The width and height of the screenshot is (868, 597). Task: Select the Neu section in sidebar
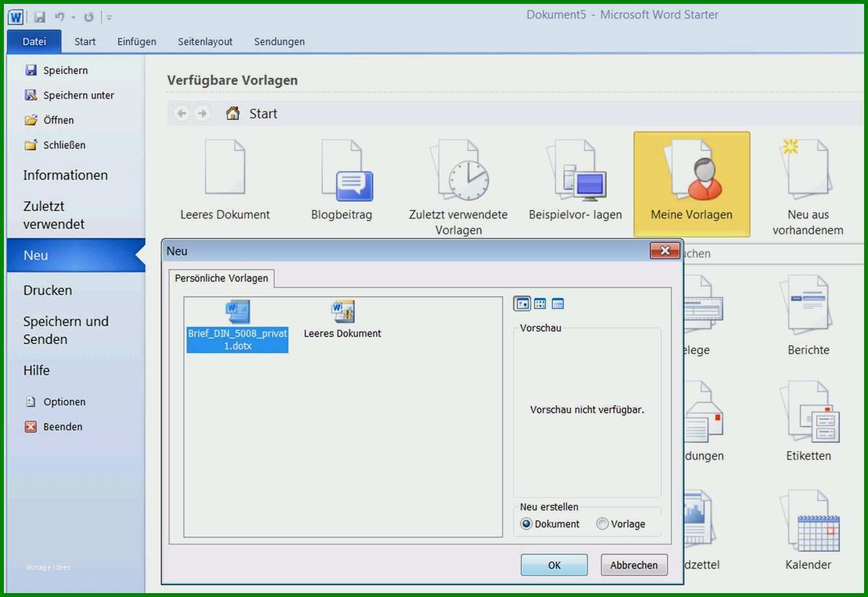(x=76, y=255)
